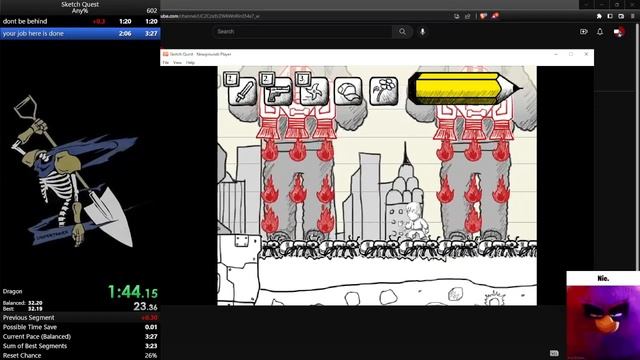The image size is (640, 360).
Task: Click the purple Angry Bird webcam image
Action: click(x=603, y=322)
